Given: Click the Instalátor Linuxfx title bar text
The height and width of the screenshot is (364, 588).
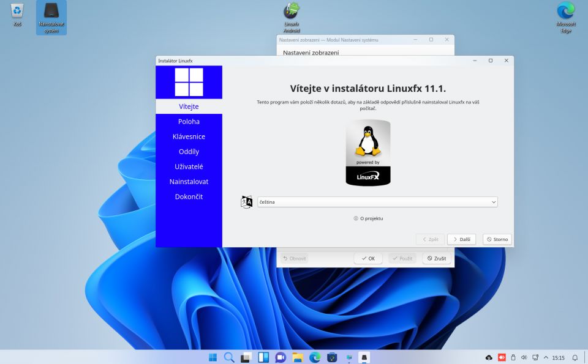Looking at the screenshot, I should [175, 61].
